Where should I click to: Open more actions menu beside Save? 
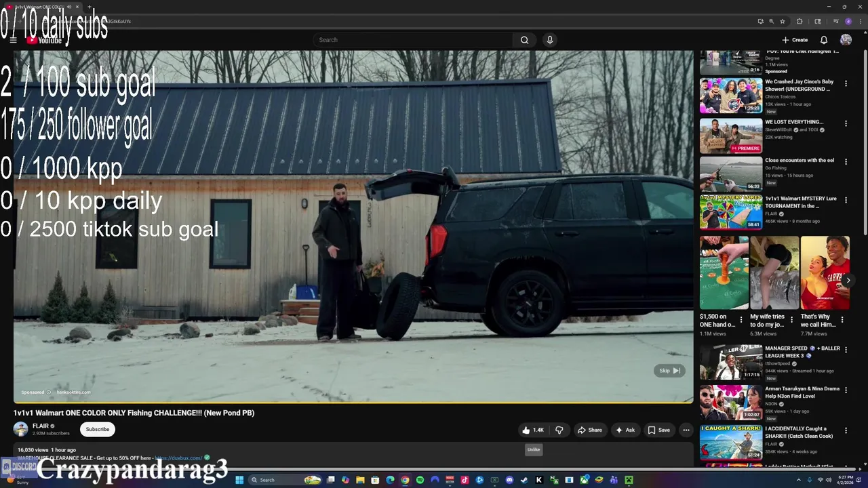[x=686, y=430]
